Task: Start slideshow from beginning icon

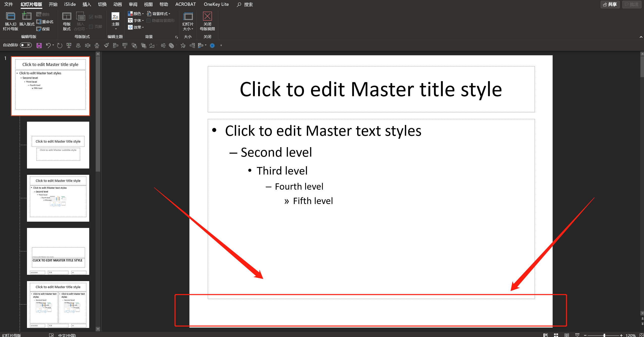Action: coord(69,45)
